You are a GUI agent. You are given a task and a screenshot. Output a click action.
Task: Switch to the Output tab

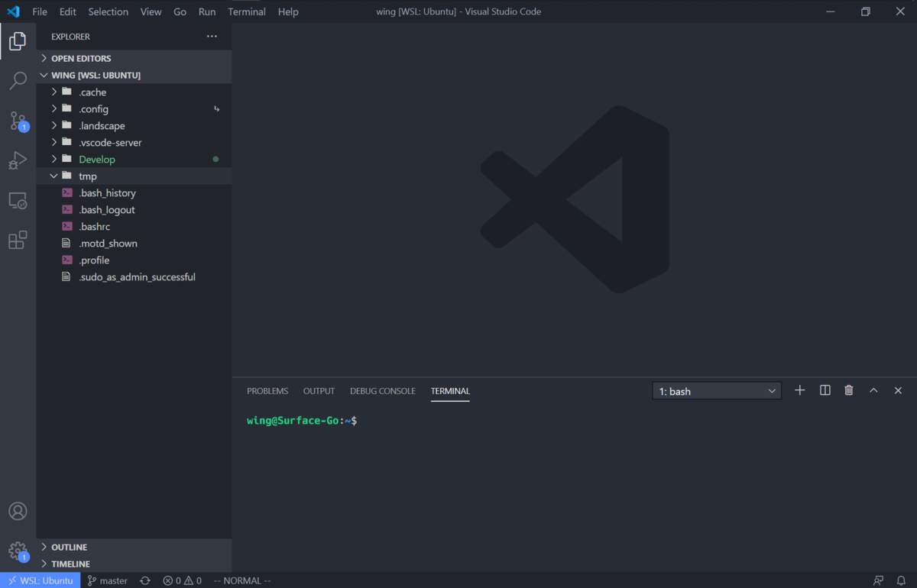coord(319,391)
